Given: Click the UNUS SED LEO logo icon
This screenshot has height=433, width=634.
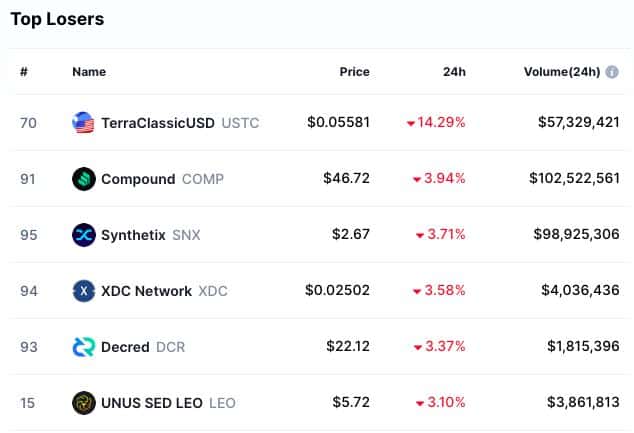Looking at the screenshot, I should (84, 403).
